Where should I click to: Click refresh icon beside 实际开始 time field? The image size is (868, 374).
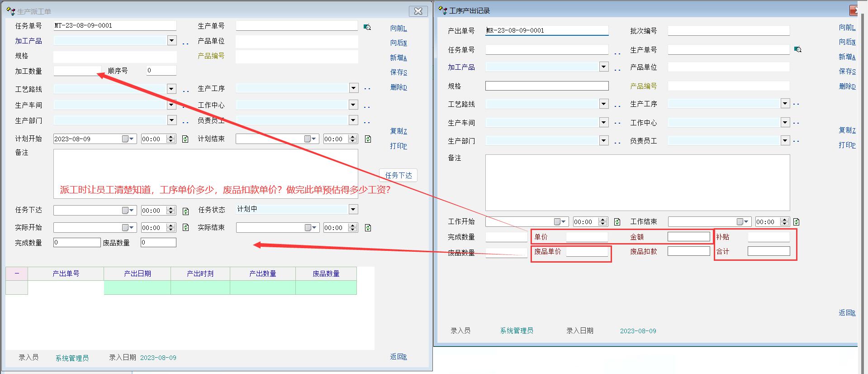coord(185,227)
